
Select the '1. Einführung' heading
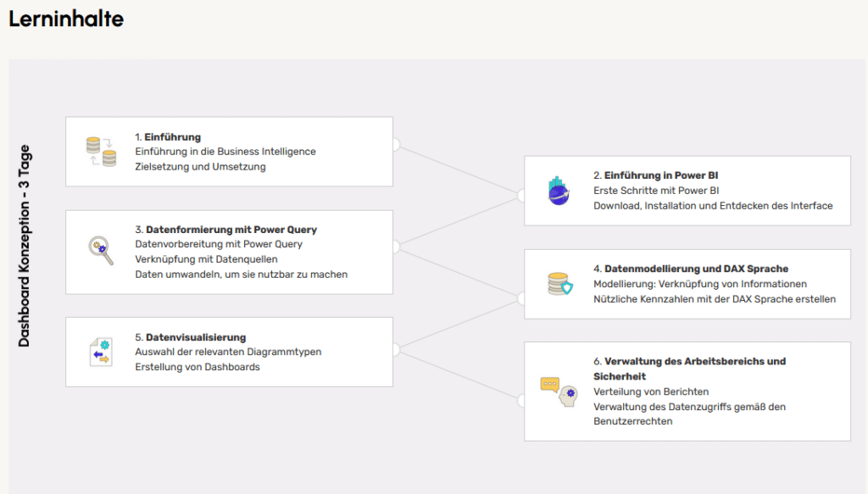168,136
